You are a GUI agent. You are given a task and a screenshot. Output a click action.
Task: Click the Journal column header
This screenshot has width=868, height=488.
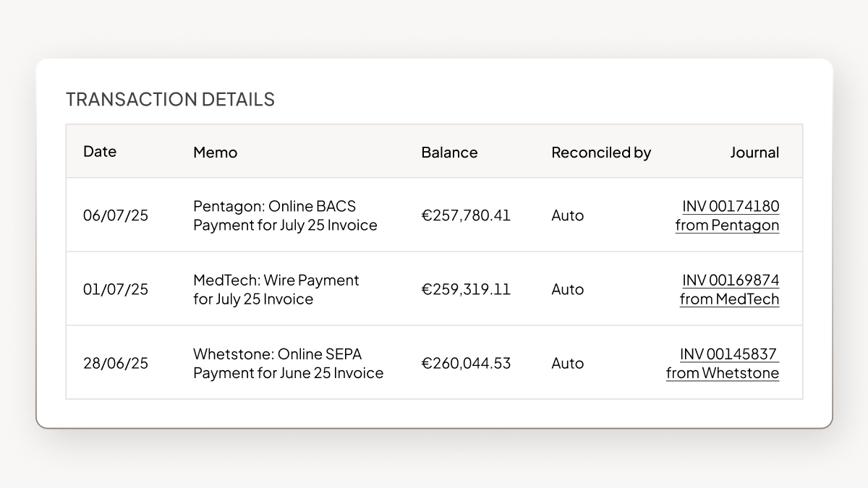click(754, 153)
